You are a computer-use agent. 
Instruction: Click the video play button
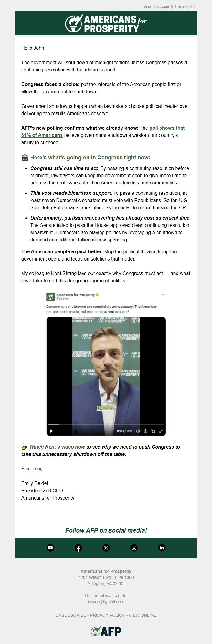[x=51, y=431]
